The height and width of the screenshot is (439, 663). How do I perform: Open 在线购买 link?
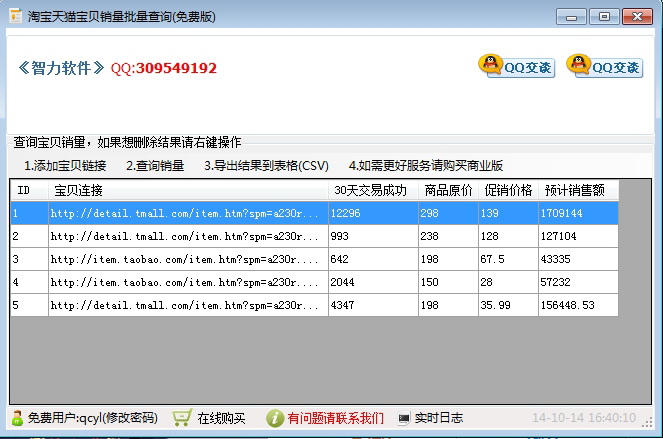(x=221, y=418)
